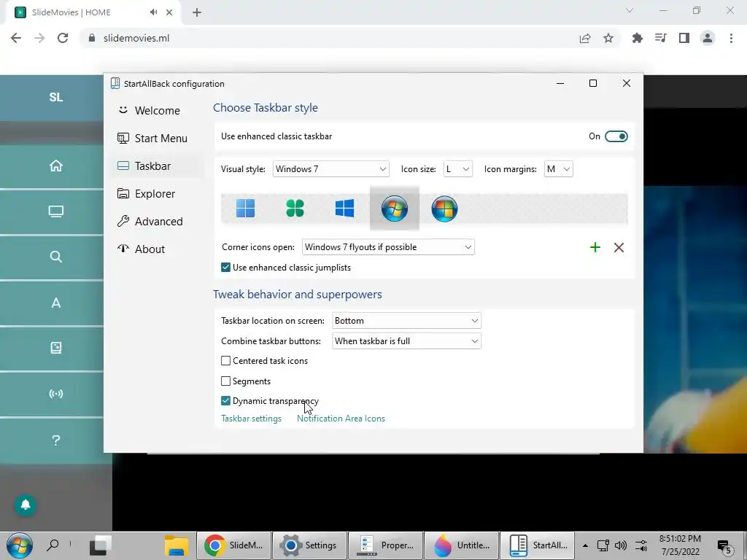Screen dimensions: 747x560
Task: Open the Chrome profile avatar
Action: coord(708,38)
